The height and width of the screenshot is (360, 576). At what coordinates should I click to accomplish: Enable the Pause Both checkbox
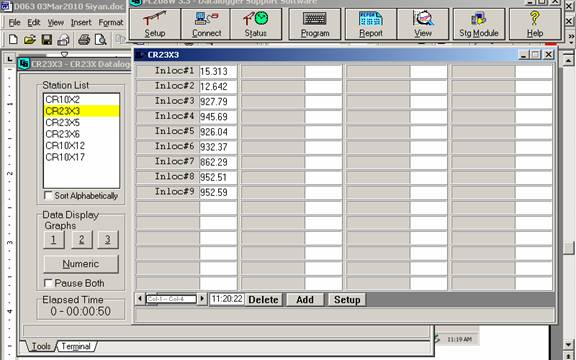pos(48,283)
